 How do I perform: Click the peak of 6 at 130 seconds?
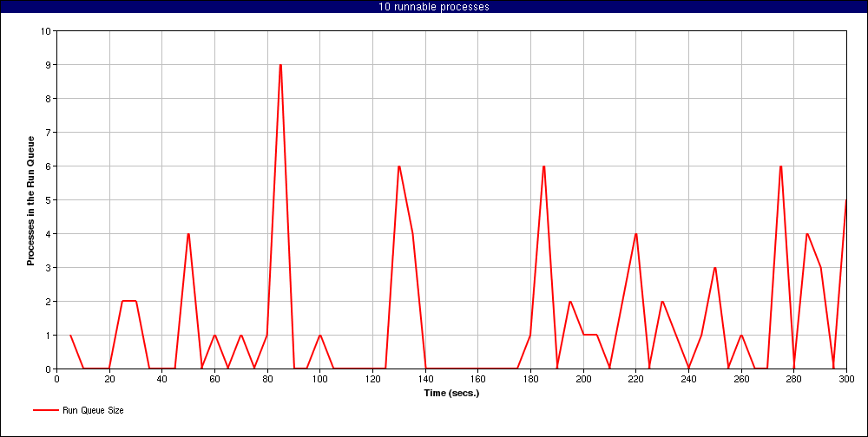pyautogui.click(x=399, y=166)
